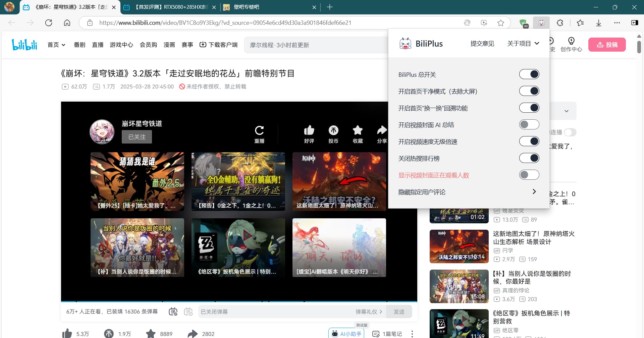Open the 猜猜我是谁 recommended video thumbnail
Image resolution: width=644 pixels, height=338 pixels.
point(137,181)
